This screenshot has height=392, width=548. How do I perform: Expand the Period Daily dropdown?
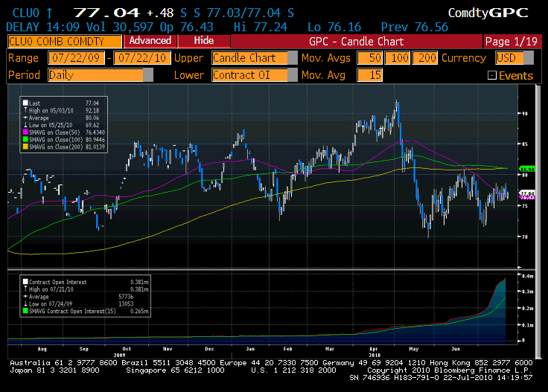click(x=148, y=75)
